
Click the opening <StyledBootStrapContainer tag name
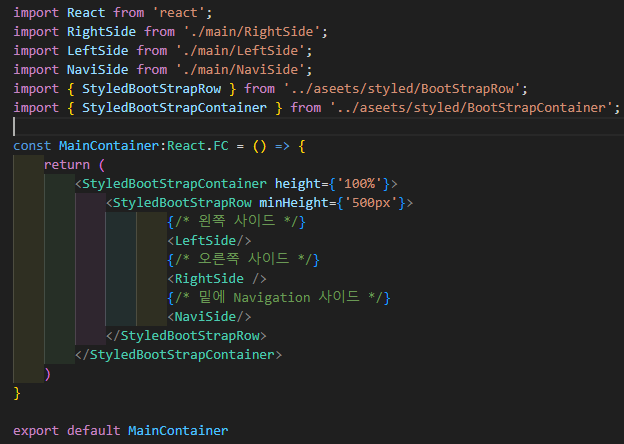[174, 184]
